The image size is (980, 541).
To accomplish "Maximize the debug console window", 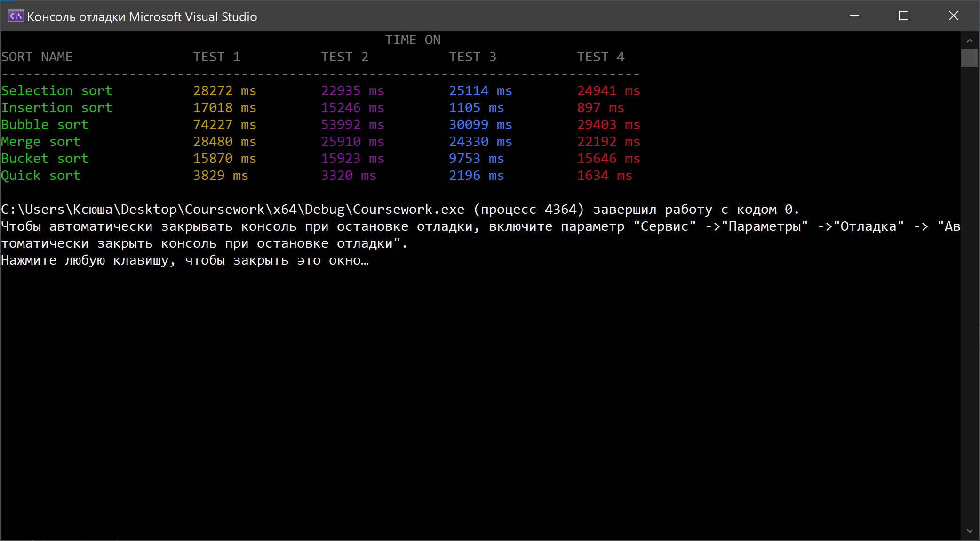I will [903, 16].
